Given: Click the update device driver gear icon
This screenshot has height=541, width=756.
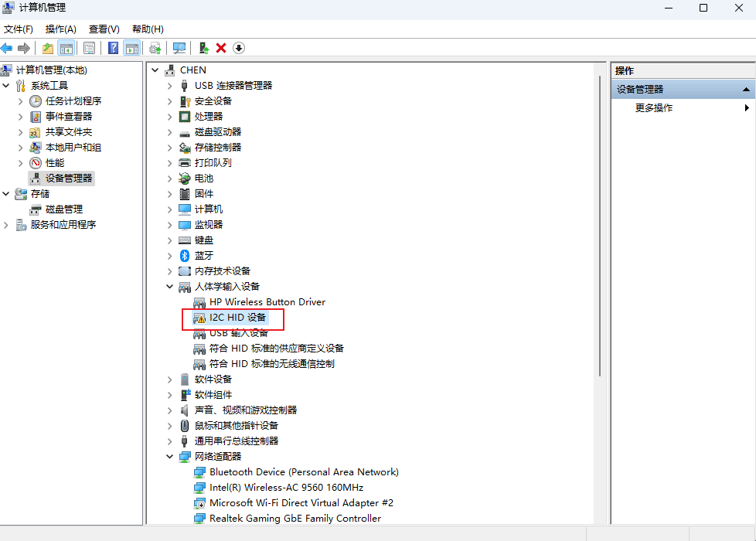Looking at the screenshot, I should (x=155, y=48).
